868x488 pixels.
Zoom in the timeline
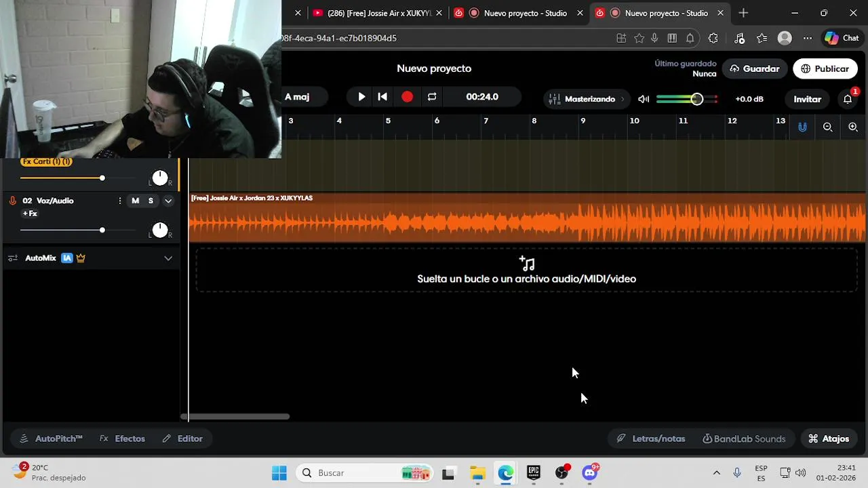[x=853, y=127]
